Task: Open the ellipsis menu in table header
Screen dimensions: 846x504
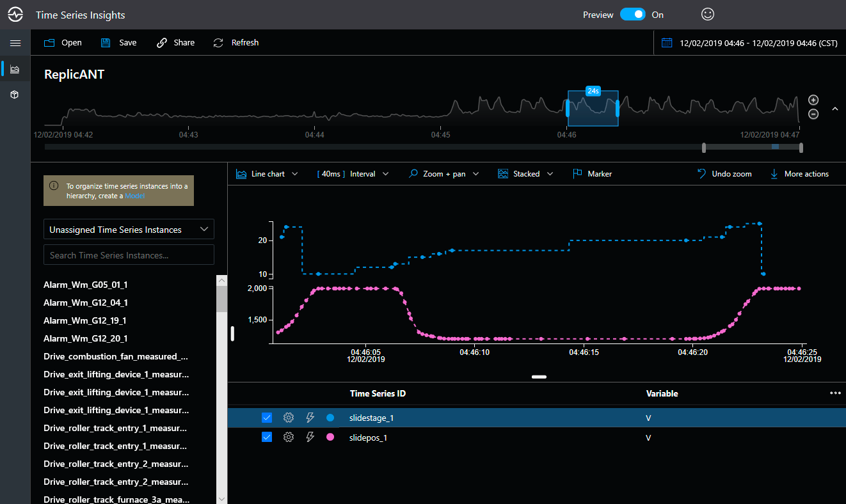Action: click(x=835, y=393)
